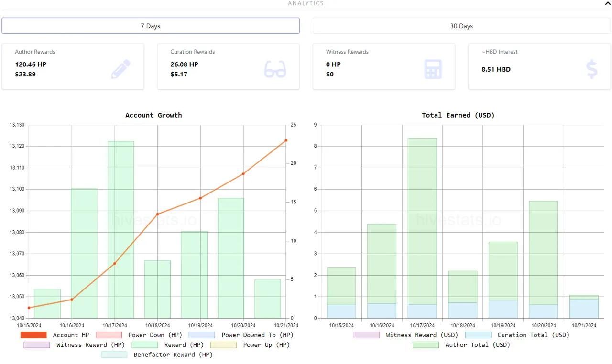Click the 10/17/2024 reward bar in Account Growth
The width and height of the screenshot is (612, 364).
click(x=120, y=230)
